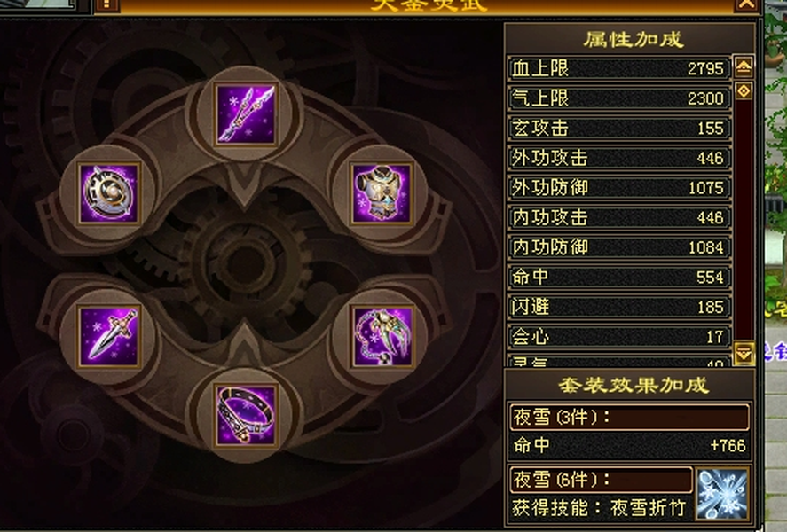Click the dagger equipment slot icon

(109, 336)
